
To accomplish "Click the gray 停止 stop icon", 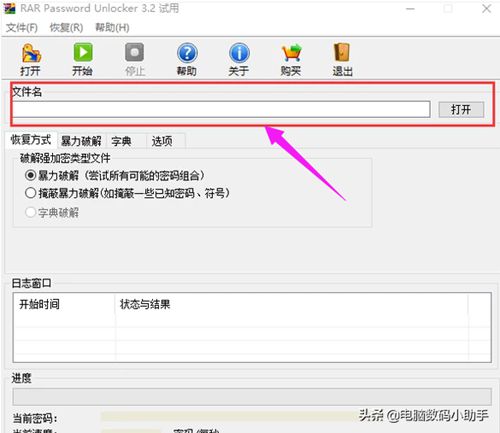I will click(x=134, y=52).
